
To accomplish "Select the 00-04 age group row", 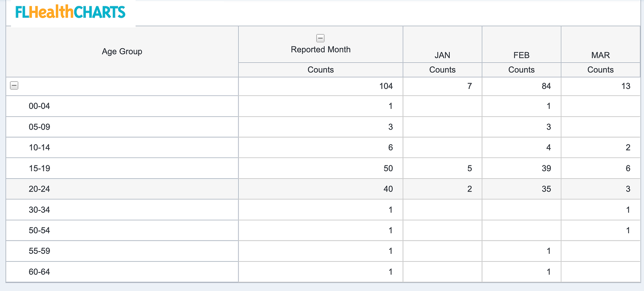I will pyautogui.click(x=40, y=106).
